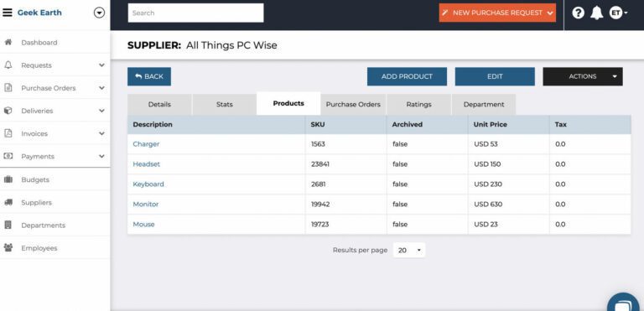This screenshot has width=644, height=311.
Task: Click in the Search field
Action: pos(195,13)
